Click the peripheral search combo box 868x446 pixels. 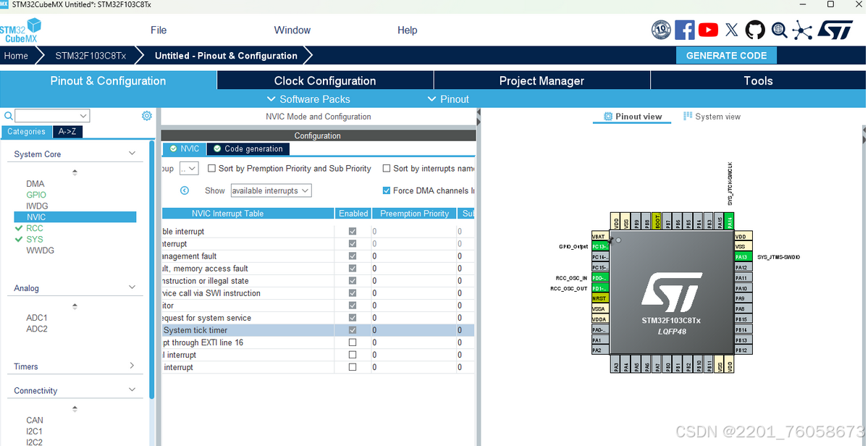[52, 116]
